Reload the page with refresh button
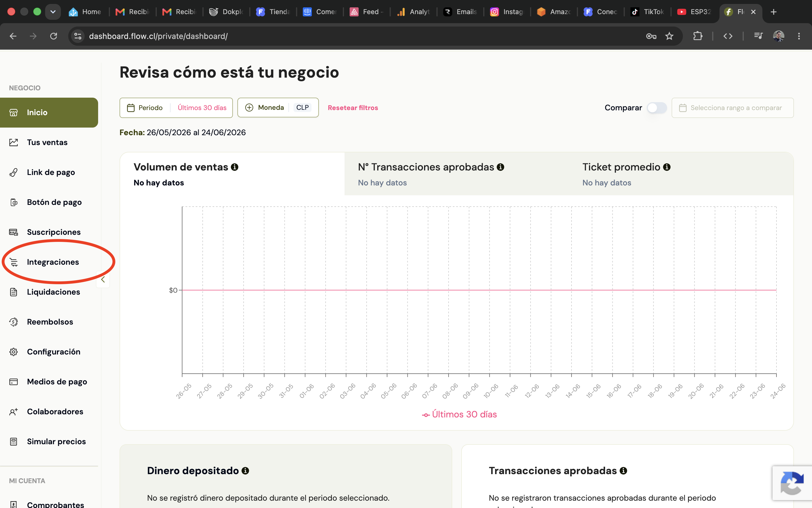Screen dimensions: 812x508 [x=54, y=36]
